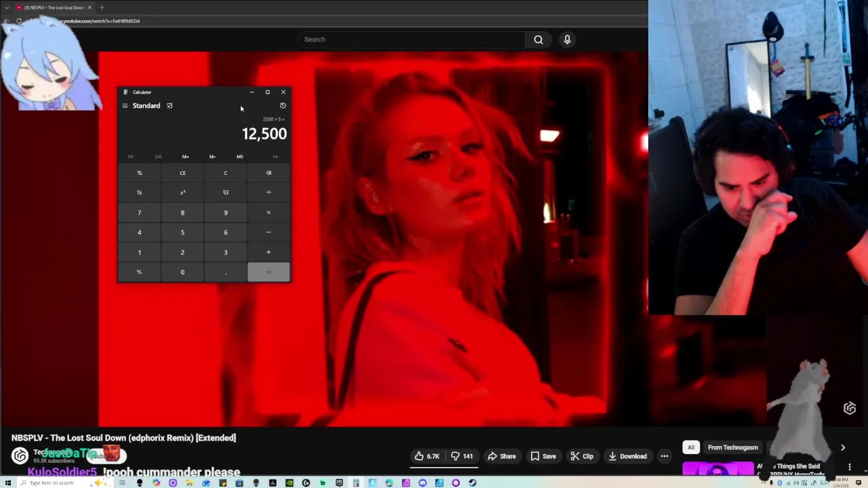Click the Share button under the video
This screenshot has width=868, height=488.
(x=502, y=456)
